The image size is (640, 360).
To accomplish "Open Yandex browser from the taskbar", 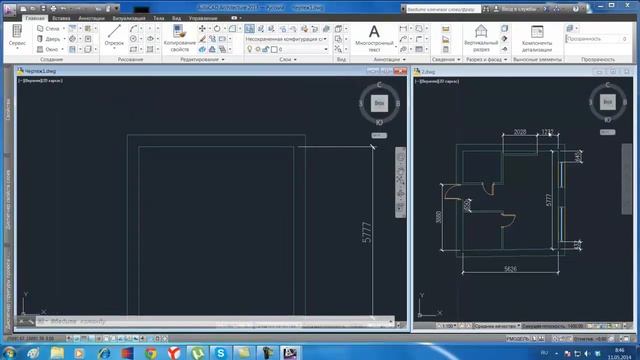I will [x=174, y=353].
